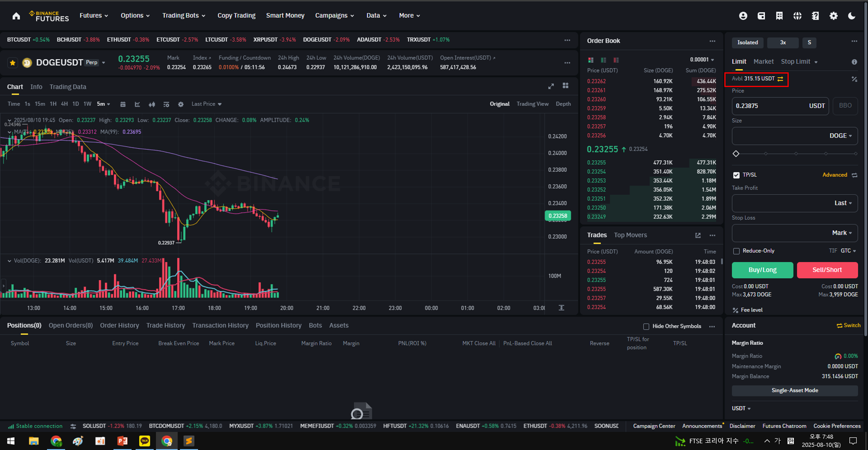Expand chart to fullscreen
The width and height of the screenshot is (868, 450).
coord(551,86)
